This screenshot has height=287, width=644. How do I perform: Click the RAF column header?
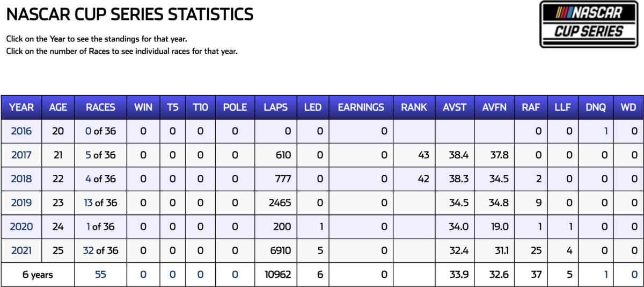[531, 107]
